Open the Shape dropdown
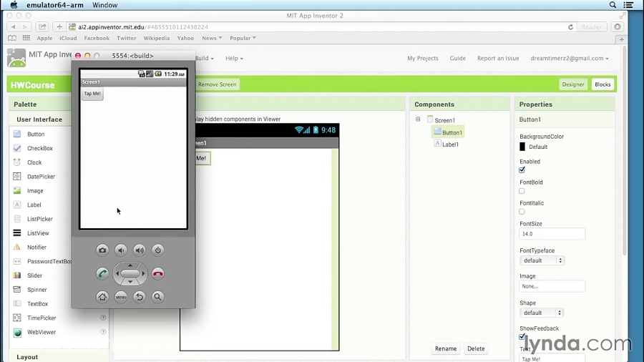The width and height of the screenshot is (644, 362). point(542,313)
